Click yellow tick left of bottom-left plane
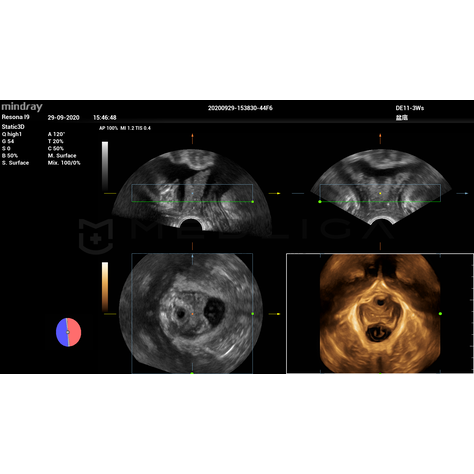This screenshot has height=474, width=474. coord(110,314)
